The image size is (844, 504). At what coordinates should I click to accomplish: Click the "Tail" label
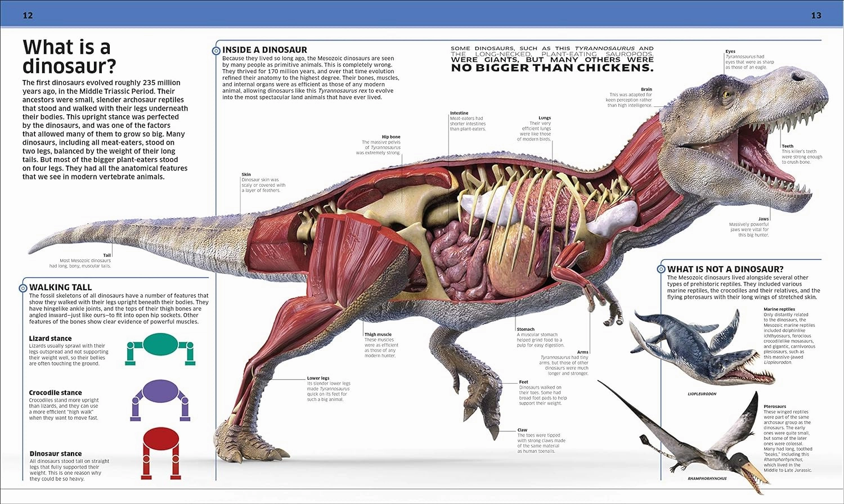point(107,255)
